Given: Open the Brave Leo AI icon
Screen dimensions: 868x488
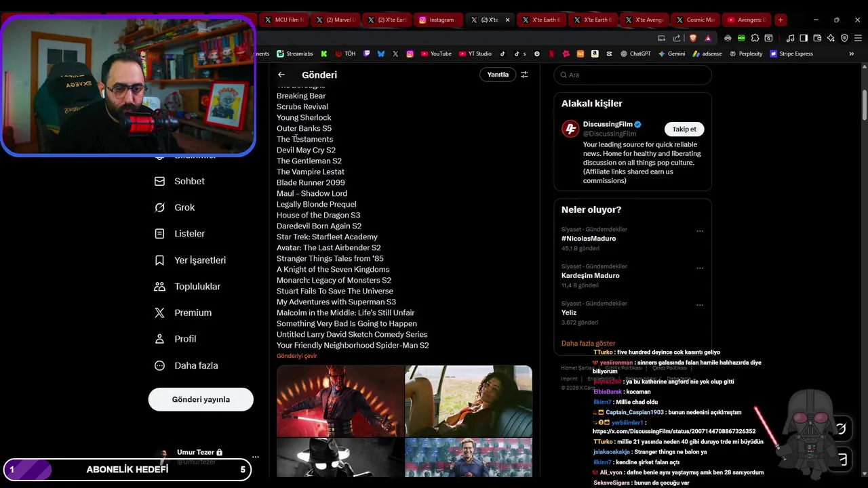Looking at the screenshot, I should tap(831, 38).
